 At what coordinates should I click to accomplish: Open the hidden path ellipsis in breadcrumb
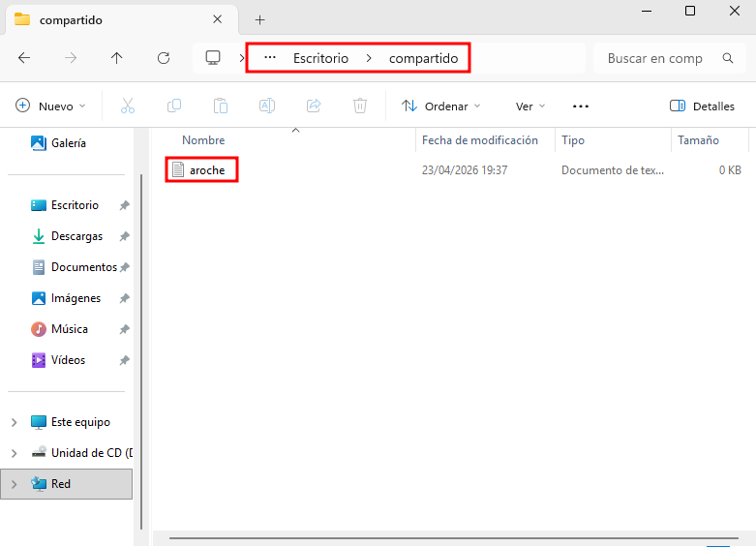[270, 58]
